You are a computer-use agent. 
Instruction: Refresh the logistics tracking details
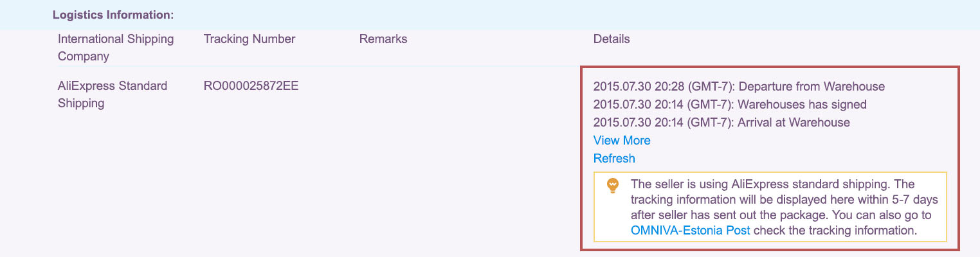(x=614, y=158)
